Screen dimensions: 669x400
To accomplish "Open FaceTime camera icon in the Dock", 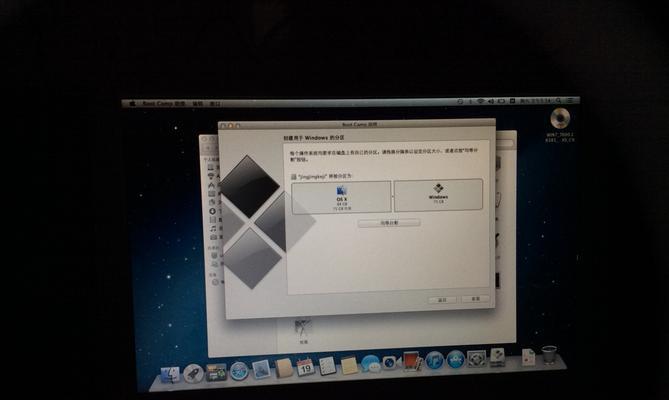I will pyautogui.click(x=391, y=362).
